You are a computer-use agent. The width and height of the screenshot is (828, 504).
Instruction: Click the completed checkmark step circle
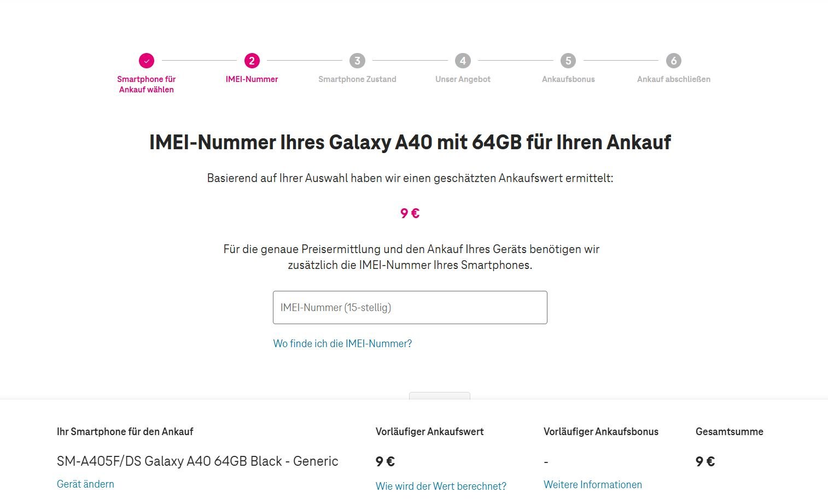(147, 61)
